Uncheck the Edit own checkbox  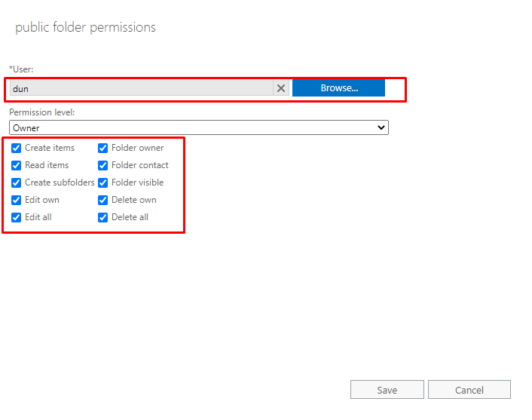pos(17,200)
